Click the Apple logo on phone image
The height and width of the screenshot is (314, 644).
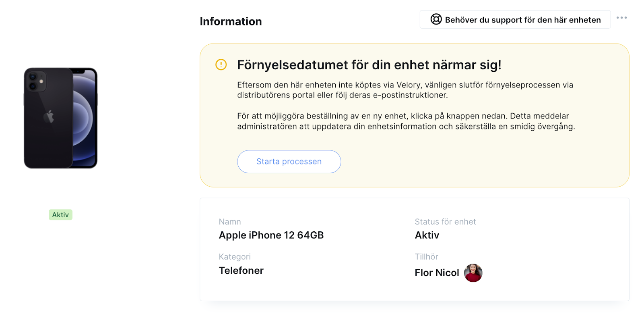click(x=49, y=116)
